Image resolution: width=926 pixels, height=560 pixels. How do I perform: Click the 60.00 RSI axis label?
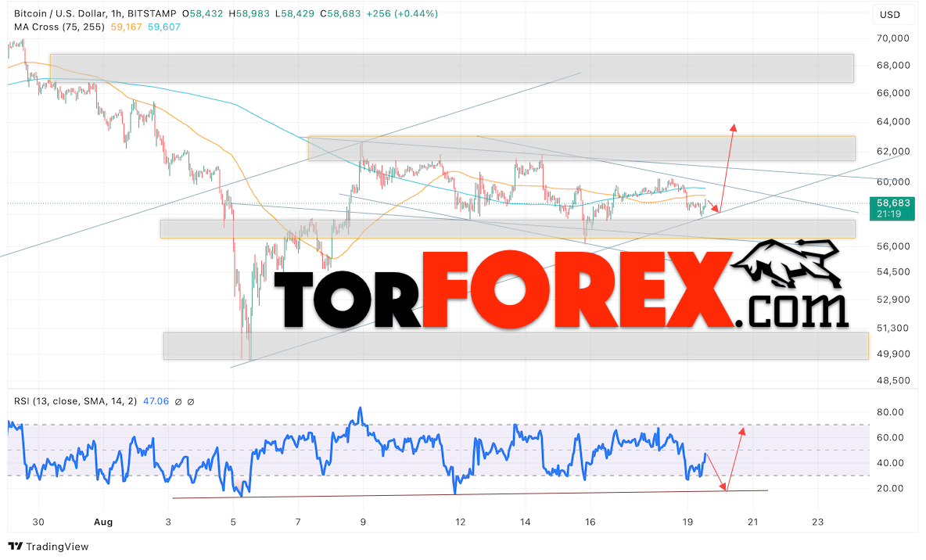coord(890,438)
